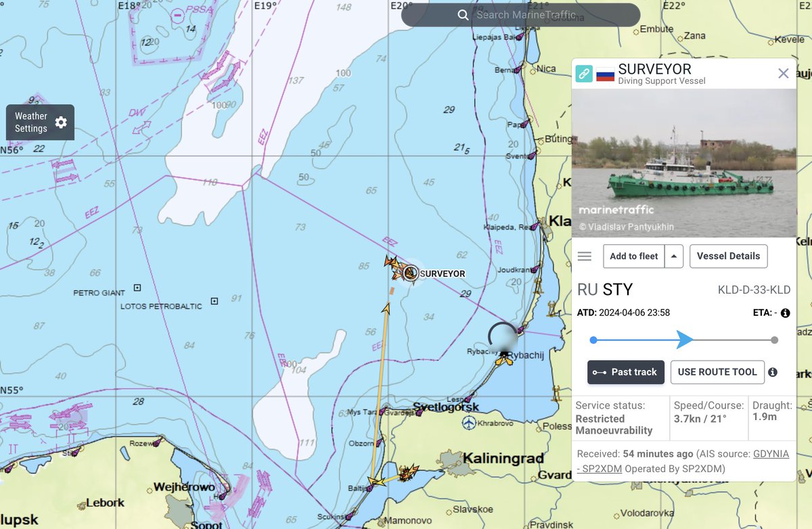Click the KLD-D-33-KLD destination text
Image resolution: width=812 pixels, height=529 pixels.
click(x=754, y=290)
